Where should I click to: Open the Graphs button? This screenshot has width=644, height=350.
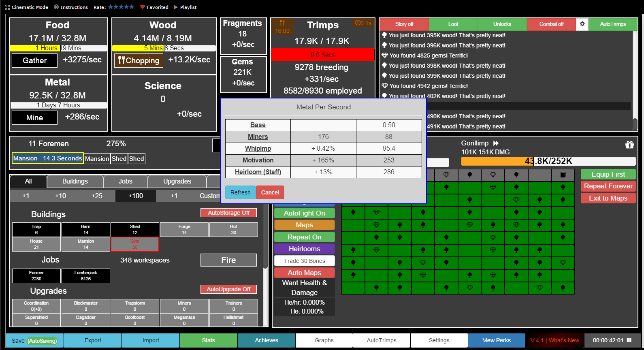(x=324, y=341)
